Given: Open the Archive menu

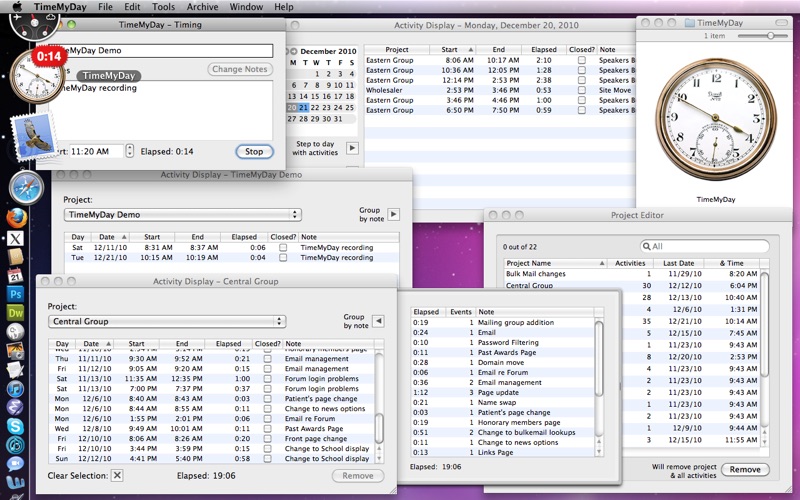Looking at the screenshot, I should tap(202, 7).
